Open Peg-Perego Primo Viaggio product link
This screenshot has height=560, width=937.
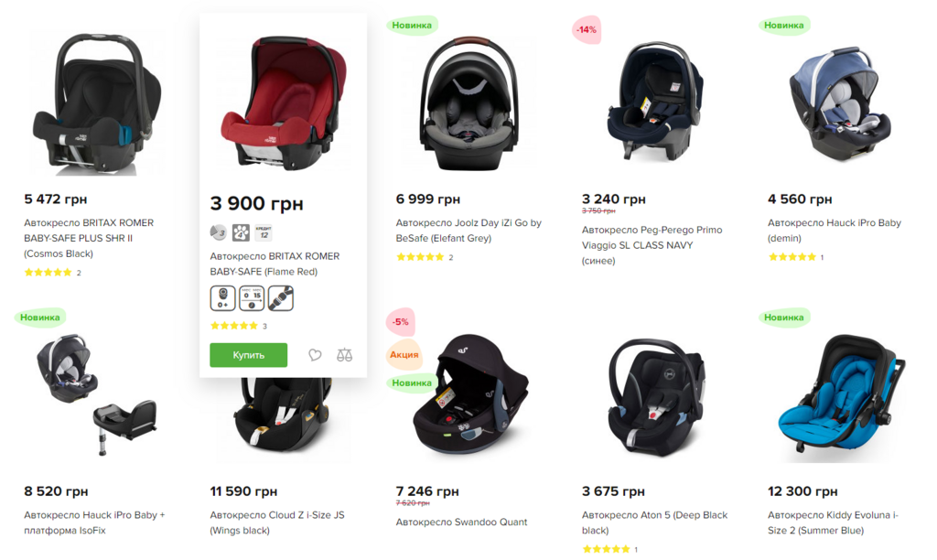click(x=652, y=245)
